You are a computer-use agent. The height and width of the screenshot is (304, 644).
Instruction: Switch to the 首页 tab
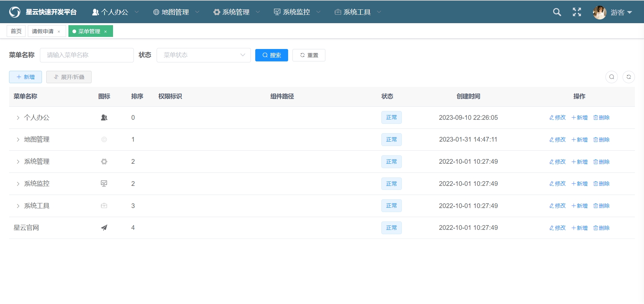(x=16, y=31)
